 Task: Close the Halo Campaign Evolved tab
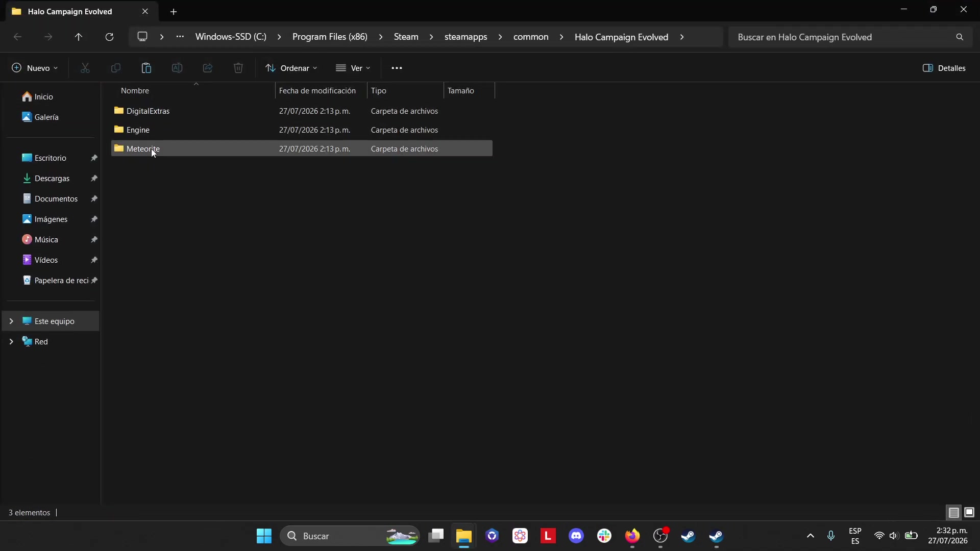tap(145, 11)
